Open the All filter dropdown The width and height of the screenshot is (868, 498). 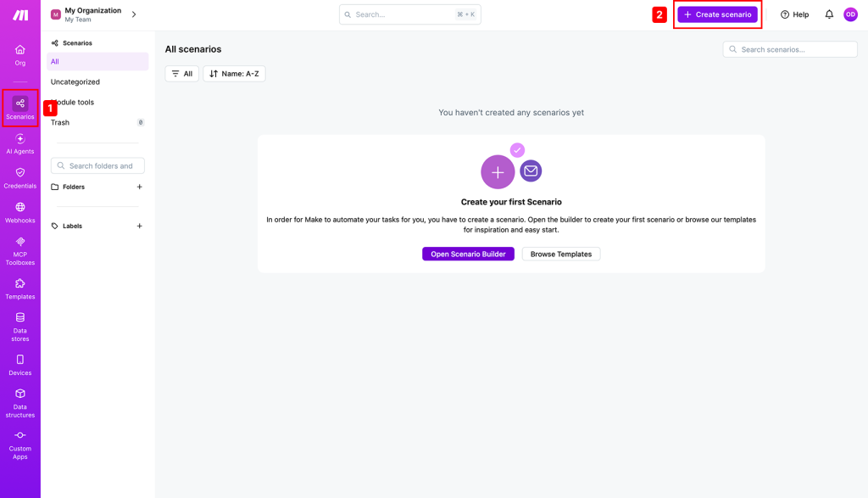point(181,74)
